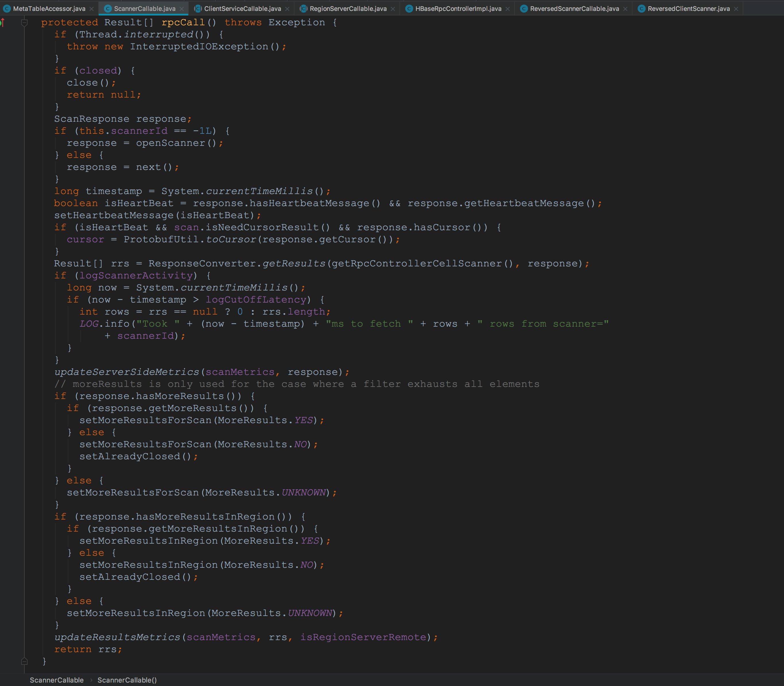Screen dimensions: 784x686
Task: Click LOG.info statement
Action: pos(104,324)
